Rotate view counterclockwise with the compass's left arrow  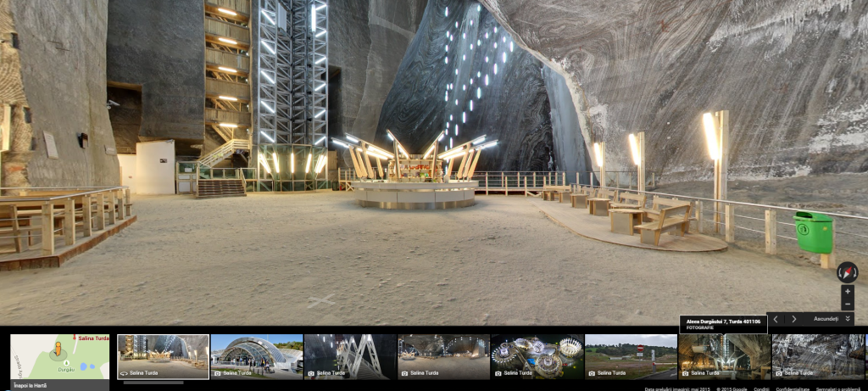click(x=840, y=272)
